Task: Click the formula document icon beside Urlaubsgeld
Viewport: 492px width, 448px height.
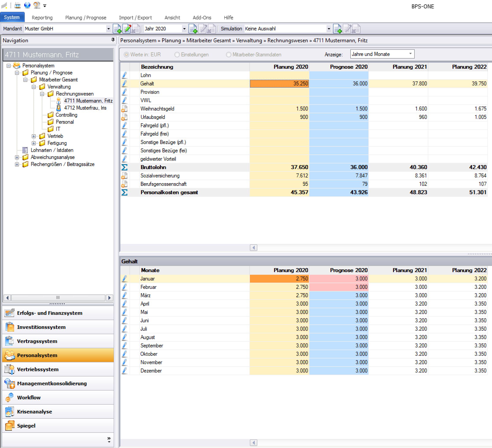Action: [124, 117]
